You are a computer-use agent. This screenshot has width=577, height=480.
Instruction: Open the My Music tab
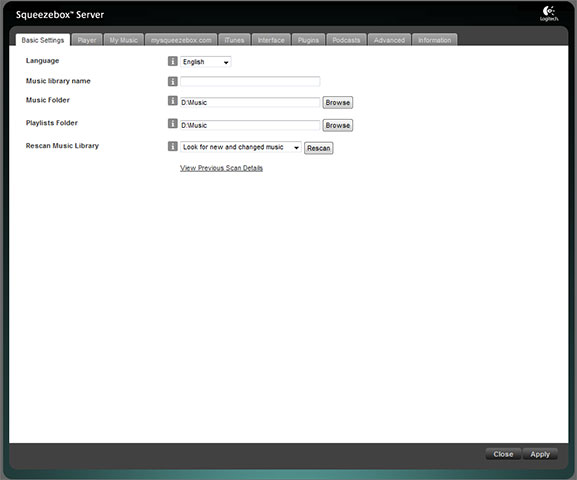click(124, 40)
